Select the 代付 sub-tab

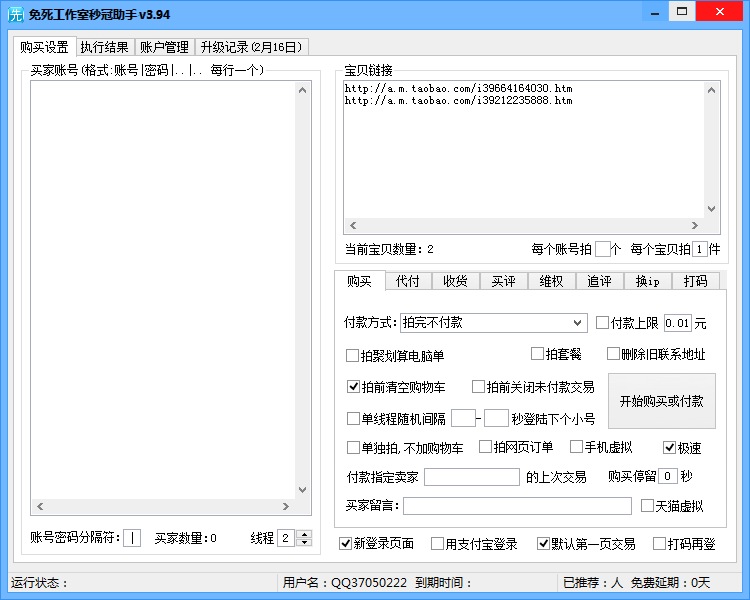click(407, 281)
